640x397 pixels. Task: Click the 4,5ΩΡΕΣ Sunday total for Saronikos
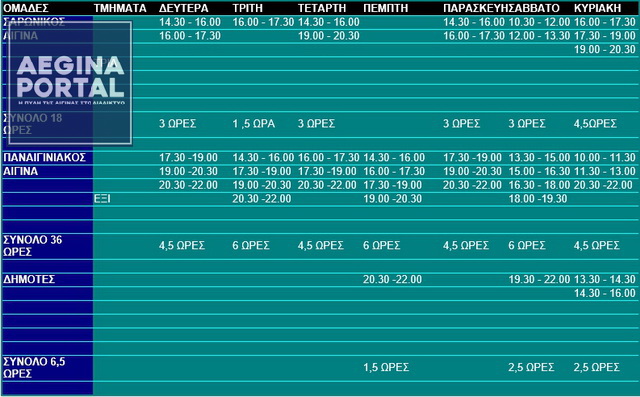[x=595, y=124]
